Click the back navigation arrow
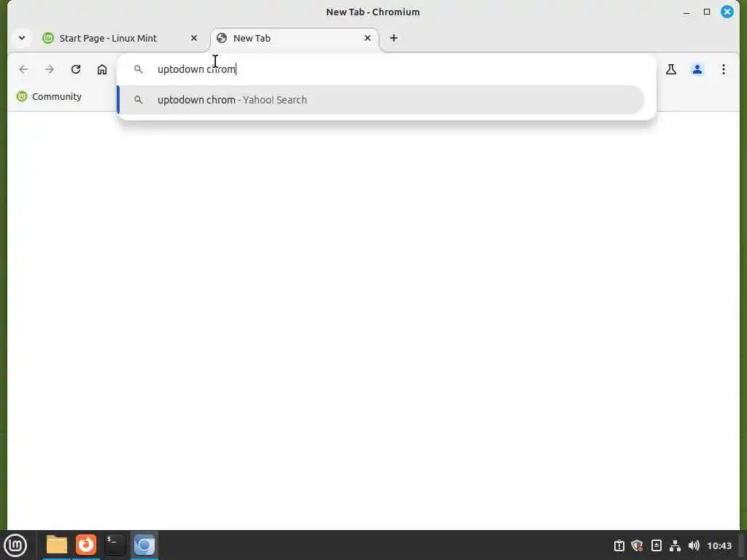 click(23, 69)
